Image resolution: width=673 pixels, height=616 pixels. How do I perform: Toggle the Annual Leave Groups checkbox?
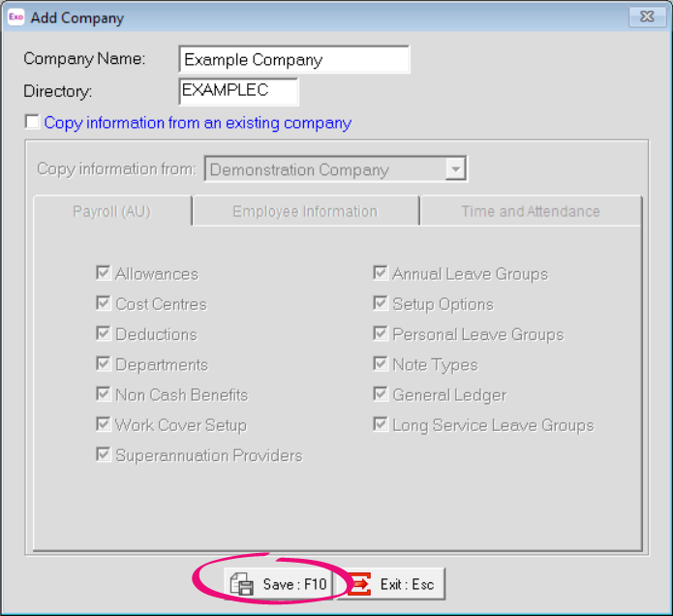381,273
